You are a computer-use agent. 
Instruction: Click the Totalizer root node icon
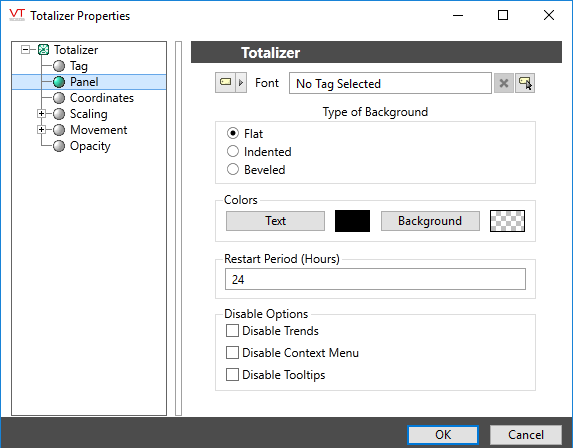pyautogui.click(x=43, y=50)
